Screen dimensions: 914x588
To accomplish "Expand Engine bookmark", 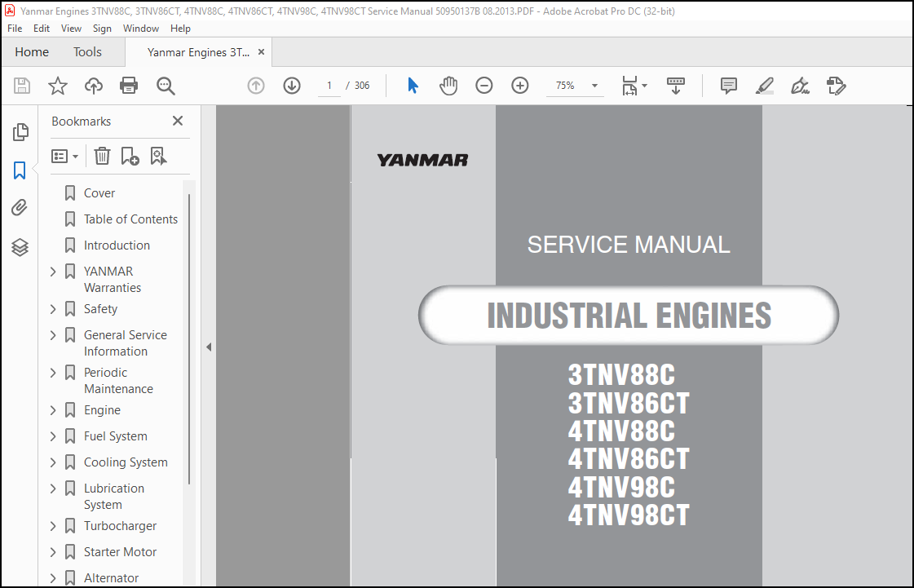I will pyautogui.click(x=53, y=410).
